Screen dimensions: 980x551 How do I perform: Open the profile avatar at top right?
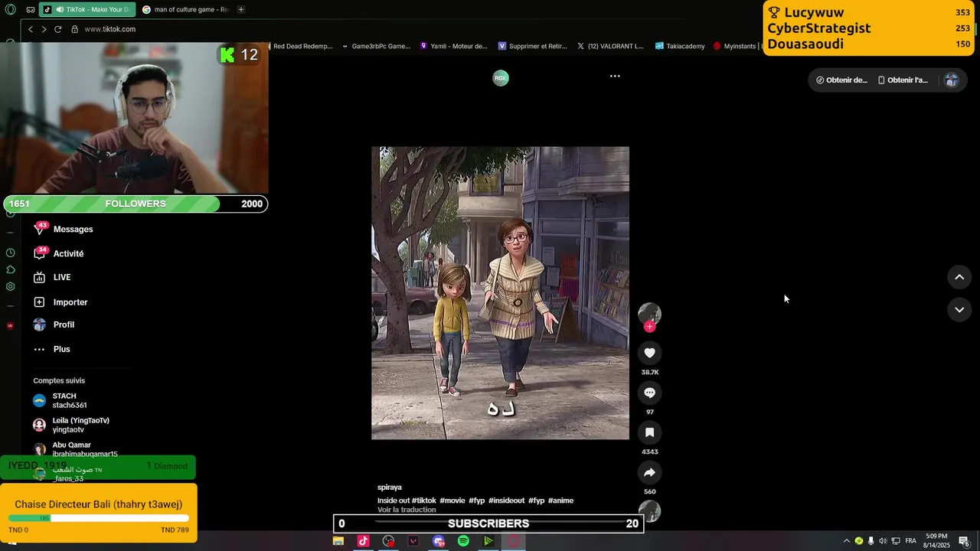951,80
